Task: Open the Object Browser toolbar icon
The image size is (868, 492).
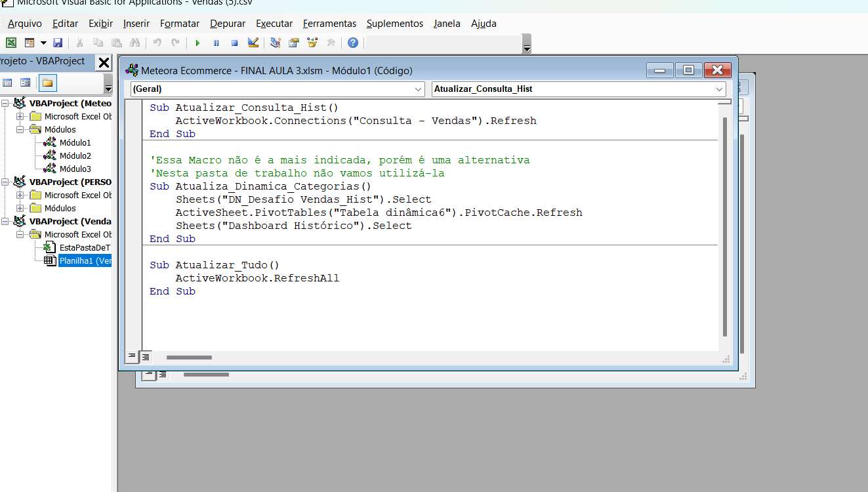Action: click(x=312, y=43)
